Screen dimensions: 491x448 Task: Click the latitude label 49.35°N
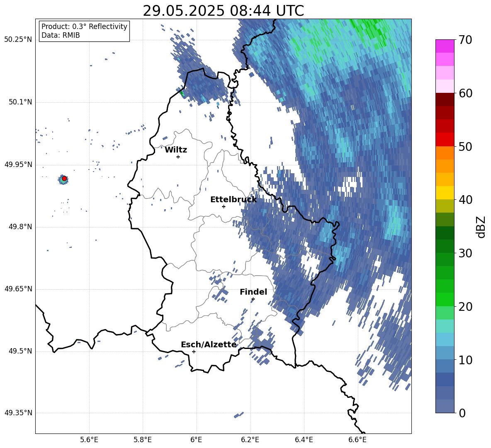pyautogui.click(x=18, y=413)
